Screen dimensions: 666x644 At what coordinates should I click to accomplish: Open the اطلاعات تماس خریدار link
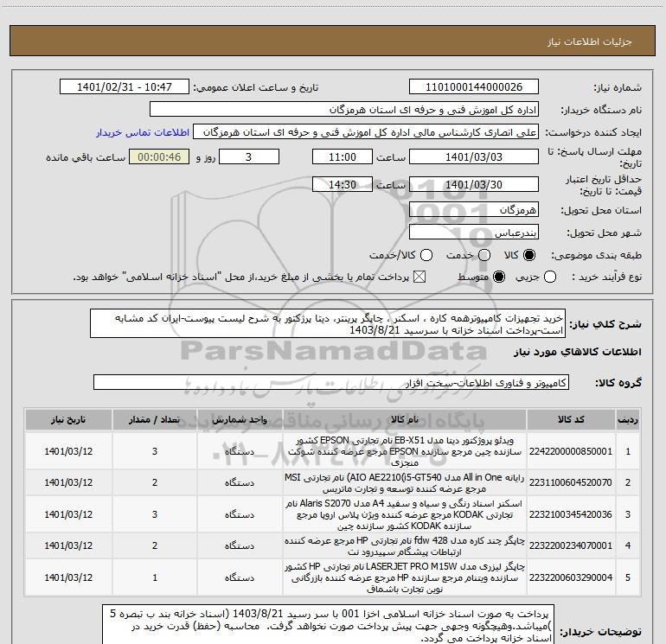click(143, 132)
